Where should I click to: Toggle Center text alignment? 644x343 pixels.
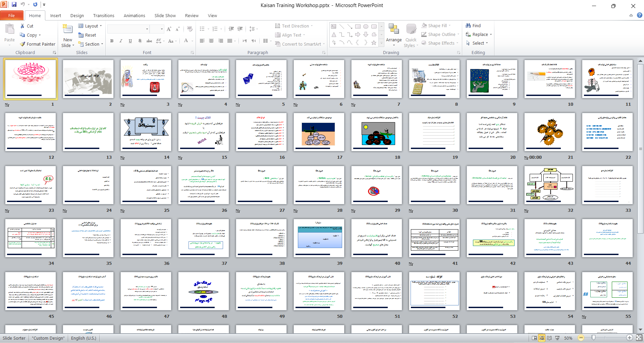(211, 41)
